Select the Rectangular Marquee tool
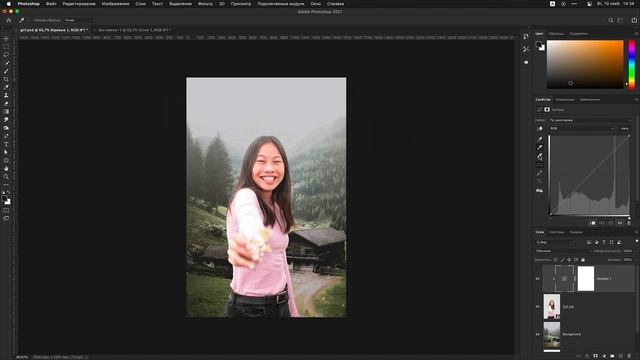 pyautogui.click(x=6, y=47)
